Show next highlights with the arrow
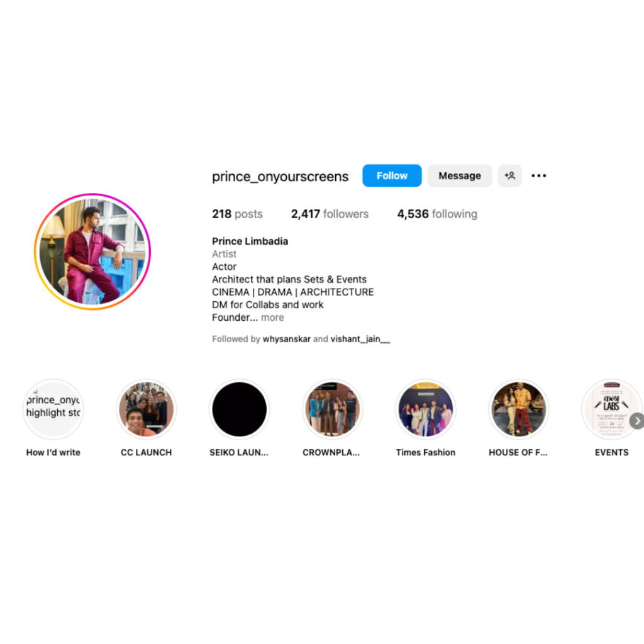The width and height of the screenshot is (644, 644). tap(637, 421)
